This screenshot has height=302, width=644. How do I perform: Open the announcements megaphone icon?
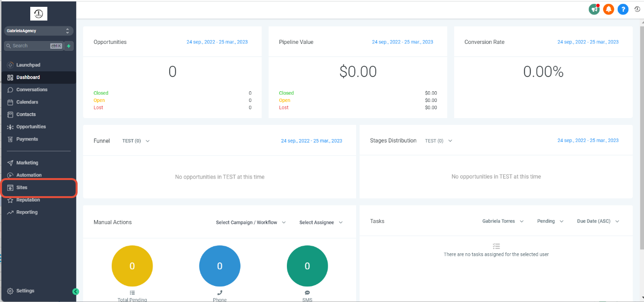[594, 9]
